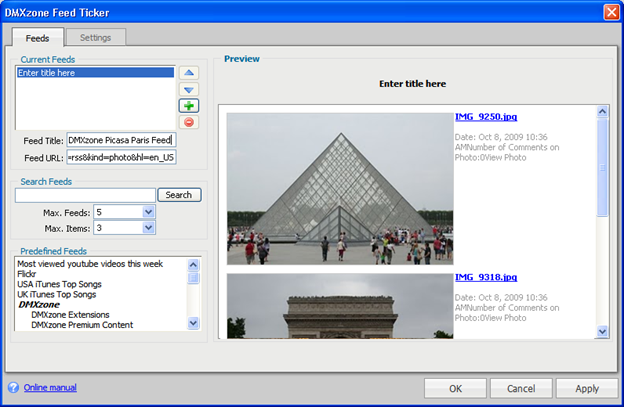
Task: Focus the Feed URL field
Action: coord(121,157)
